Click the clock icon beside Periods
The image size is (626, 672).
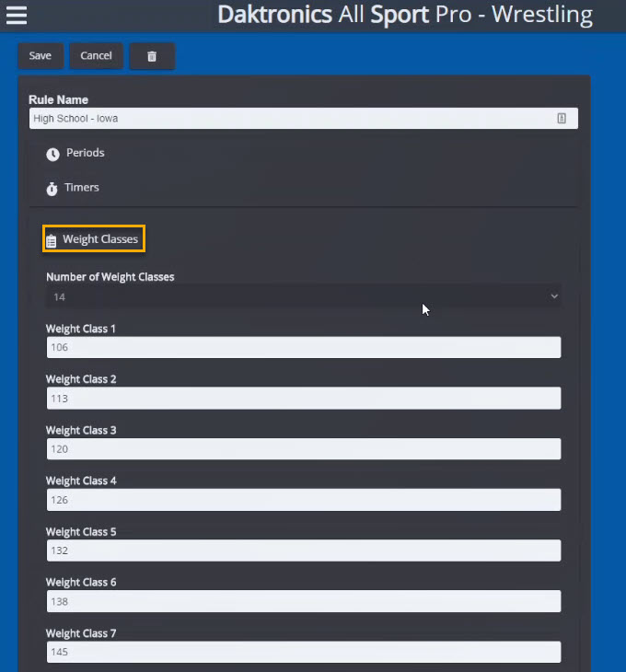pos(52,154)
